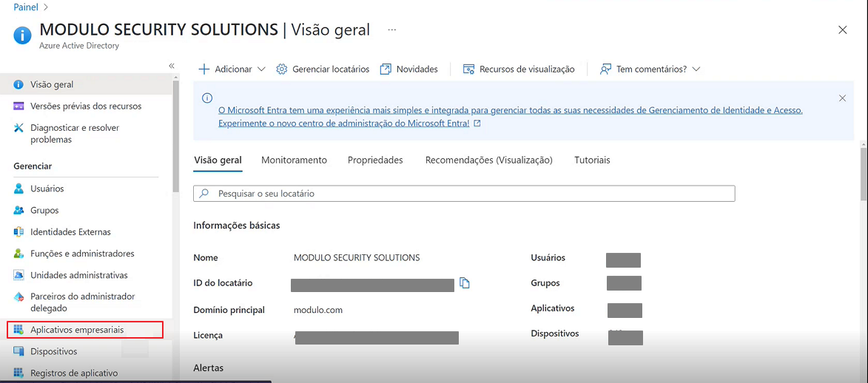
Task: Click the Aplicativos empresariais grid icon
Action: point(18,330)
